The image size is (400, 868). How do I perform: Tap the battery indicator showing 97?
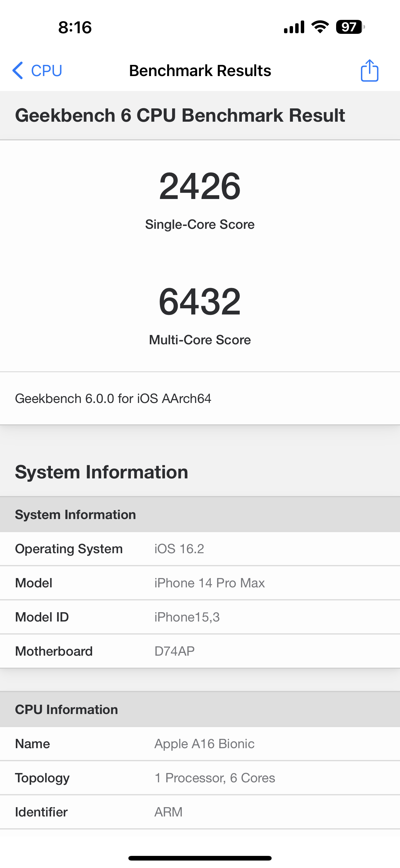pyautogui.click(x=350, y=27)
